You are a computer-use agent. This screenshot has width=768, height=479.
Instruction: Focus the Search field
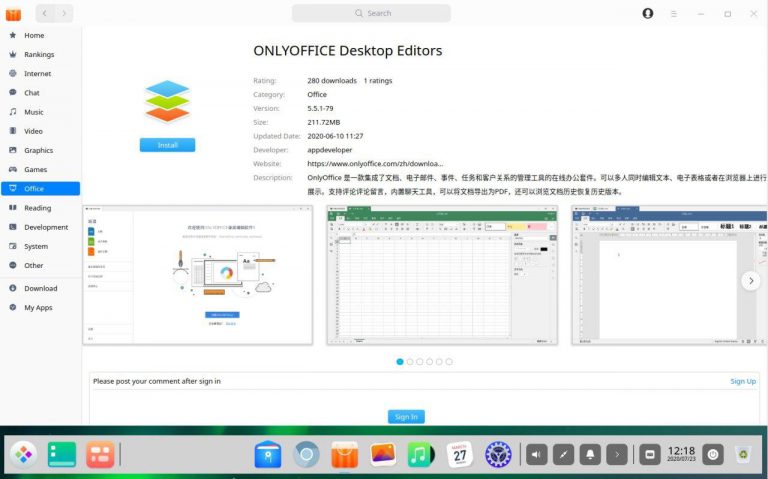point(371,13)
